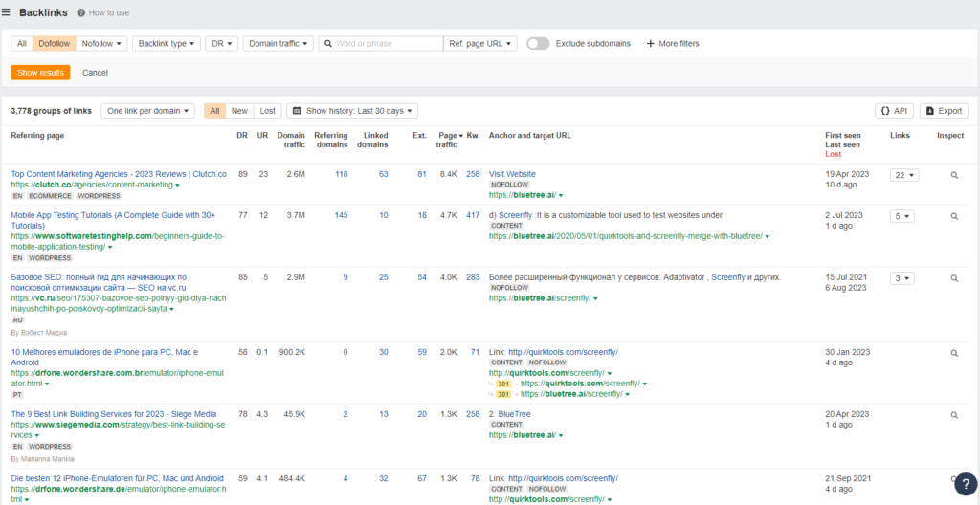
Task: Expand the 22 links dropdown
Action: (x=904, y=176)
